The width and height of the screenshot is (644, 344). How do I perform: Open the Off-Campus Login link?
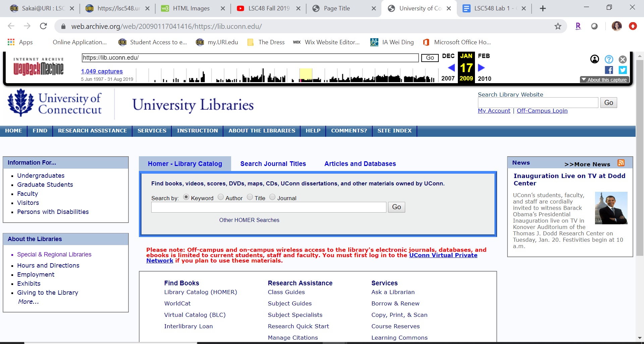542,111
